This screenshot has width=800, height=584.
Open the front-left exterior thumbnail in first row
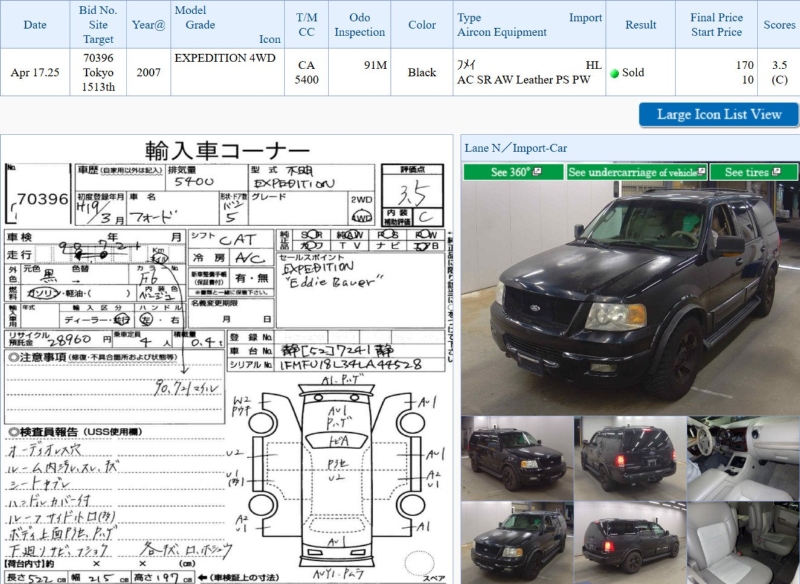point(516,458)
